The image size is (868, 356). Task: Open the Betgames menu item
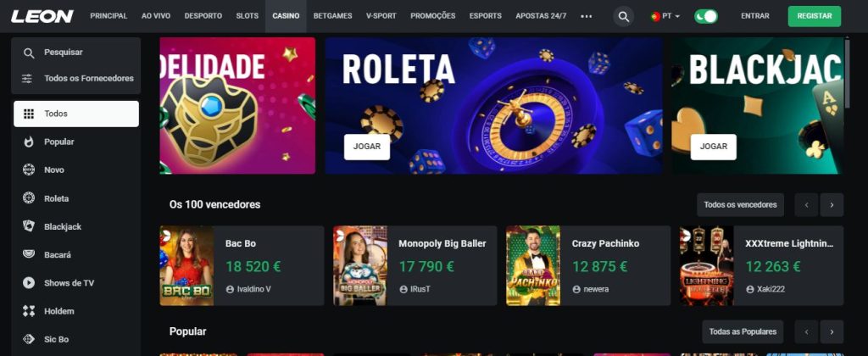point(332,16)
